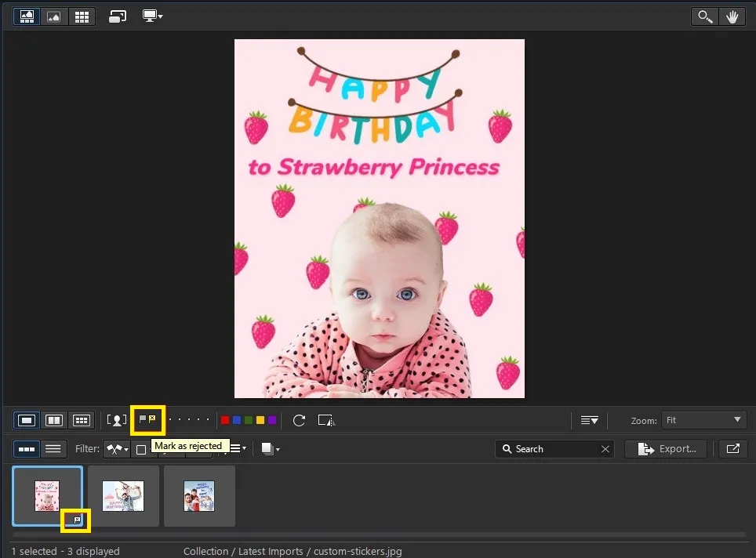756x558 pixels.
Task: Click the mirror/flip photo icon
Action: tap(326, 420)
